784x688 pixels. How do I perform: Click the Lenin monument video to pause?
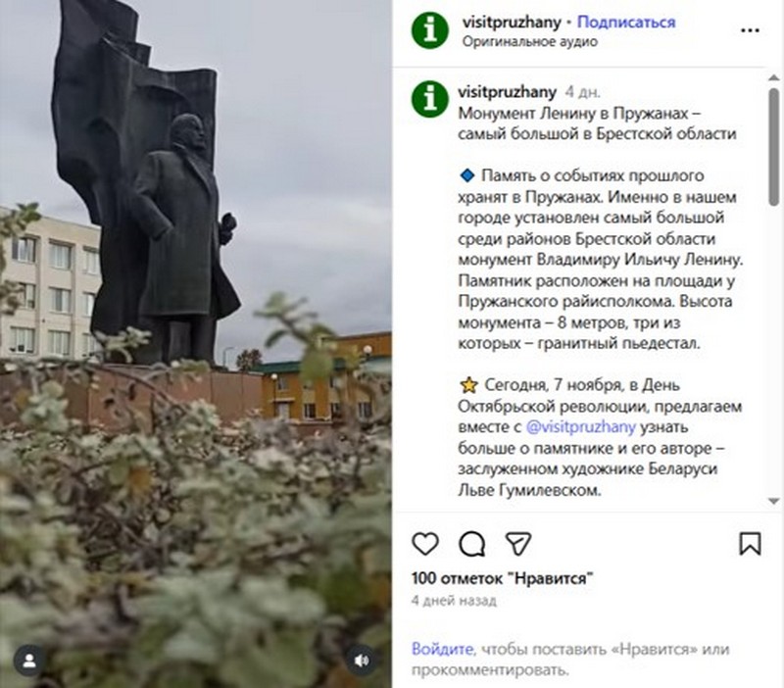coord(195,344)
